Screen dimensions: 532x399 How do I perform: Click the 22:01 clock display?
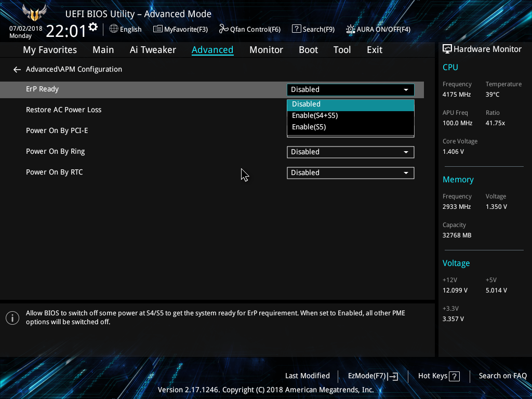(x=66, y=31)
